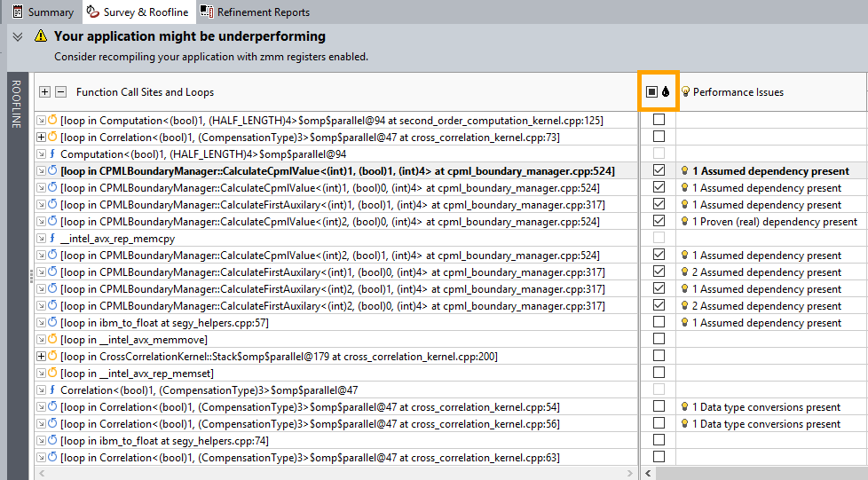Click the lightbulb icon in Performance Issues header
The image size is (868, 480).
tap(685, 91)
